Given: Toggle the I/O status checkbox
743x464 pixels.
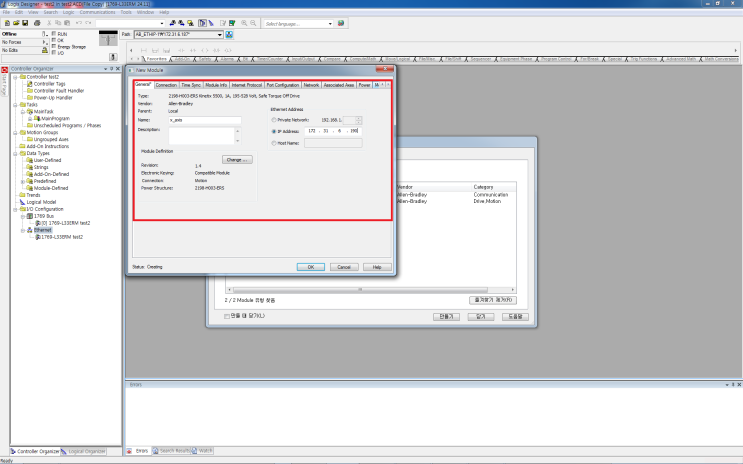Looking at the screenshot, I should point(54,53).
